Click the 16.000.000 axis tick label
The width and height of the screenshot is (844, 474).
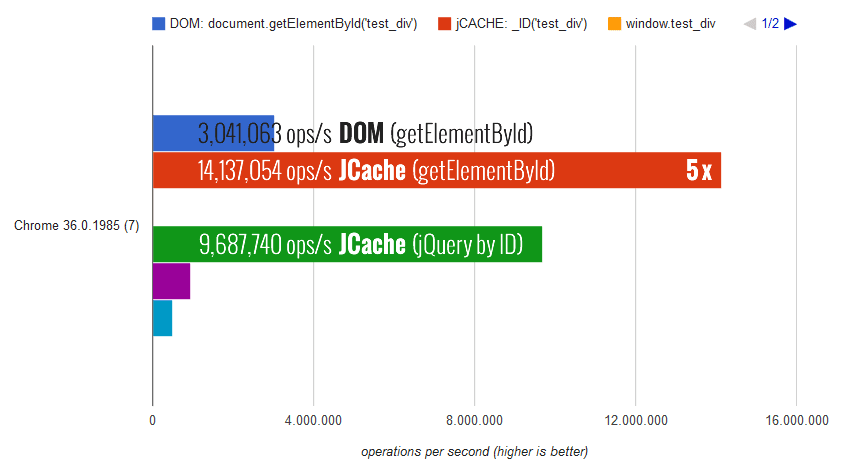pyautogui.click(x=797, y=420)
